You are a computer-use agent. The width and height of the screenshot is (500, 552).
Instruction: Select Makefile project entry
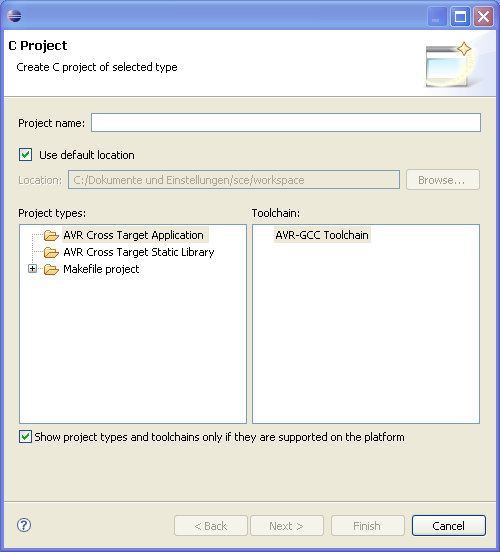[x=101, y=269]
